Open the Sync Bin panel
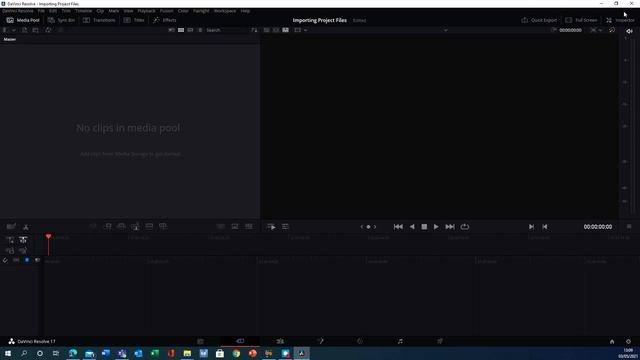640x360 pixels. tap(61, 20)
